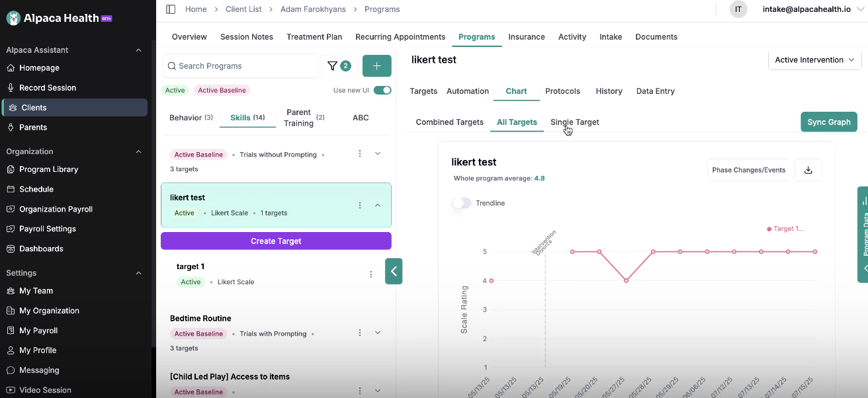Open the Program Data side panel
This screenshot has height=398, width=868.
(x=863, y=235)
